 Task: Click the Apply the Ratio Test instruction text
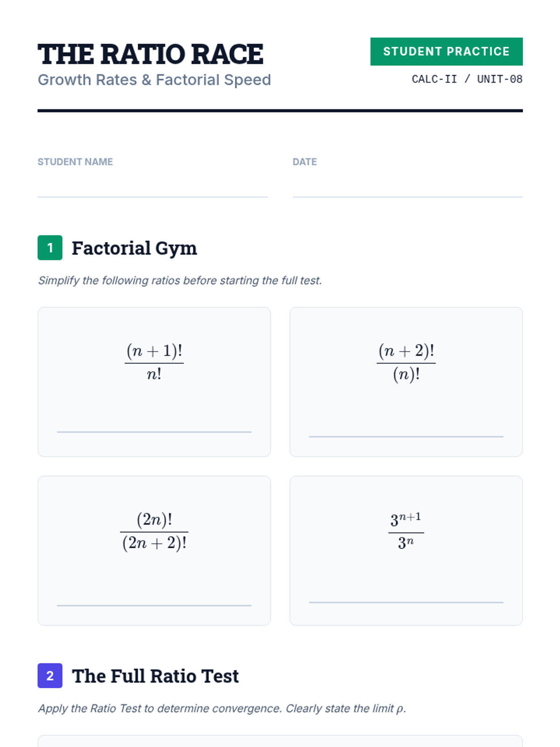pyautogui.click(x=222, y=709)
